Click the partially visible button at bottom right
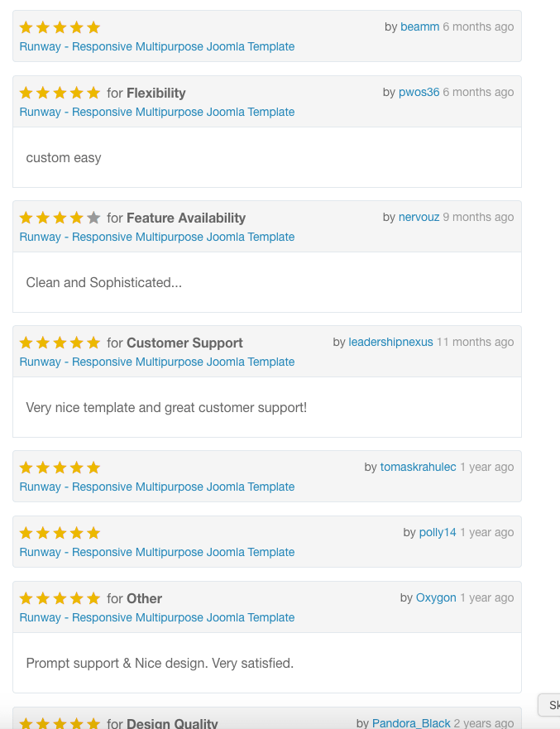Screen dimensions: 560x729 point(549,705)
